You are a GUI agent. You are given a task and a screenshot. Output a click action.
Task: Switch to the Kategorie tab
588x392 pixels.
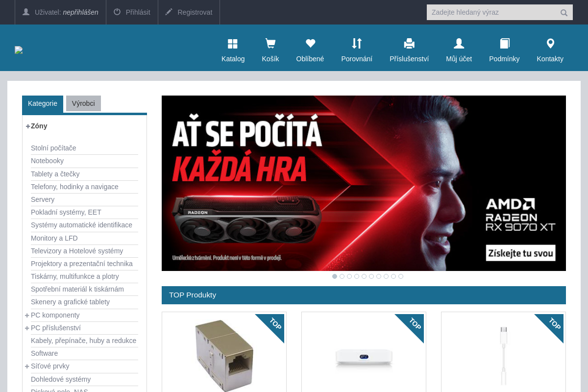43,104
